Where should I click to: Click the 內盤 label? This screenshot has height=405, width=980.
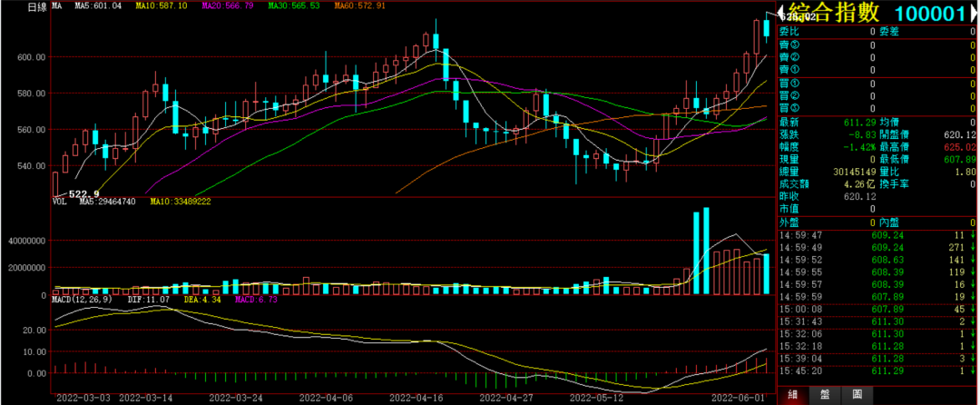889,222
